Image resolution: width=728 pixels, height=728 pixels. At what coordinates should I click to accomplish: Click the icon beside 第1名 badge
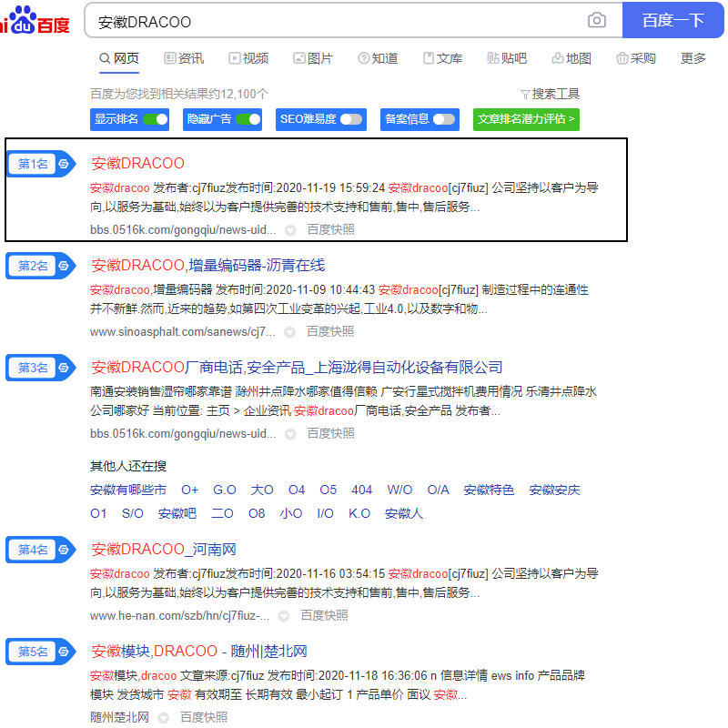(x=64, y=164)
